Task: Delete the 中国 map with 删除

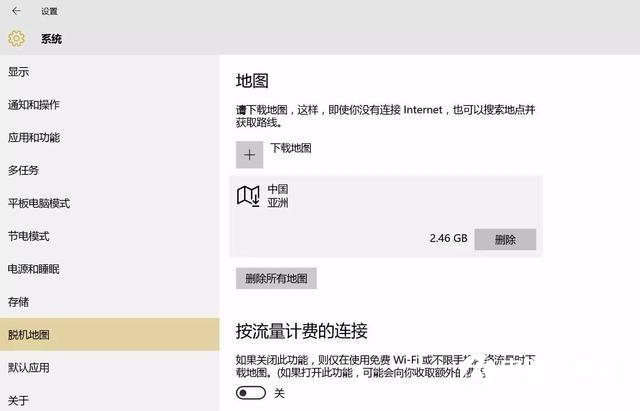Action: click(x=505, y=239)
